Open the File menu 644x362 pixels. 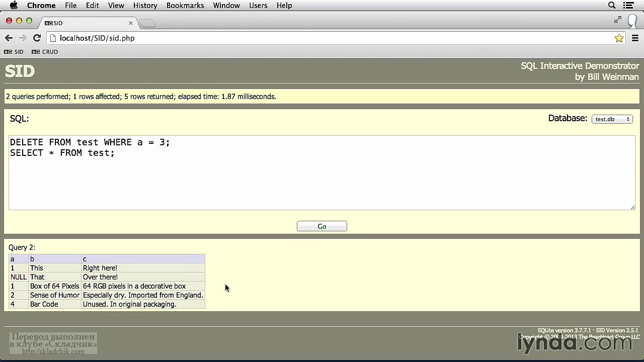point(70,6)
